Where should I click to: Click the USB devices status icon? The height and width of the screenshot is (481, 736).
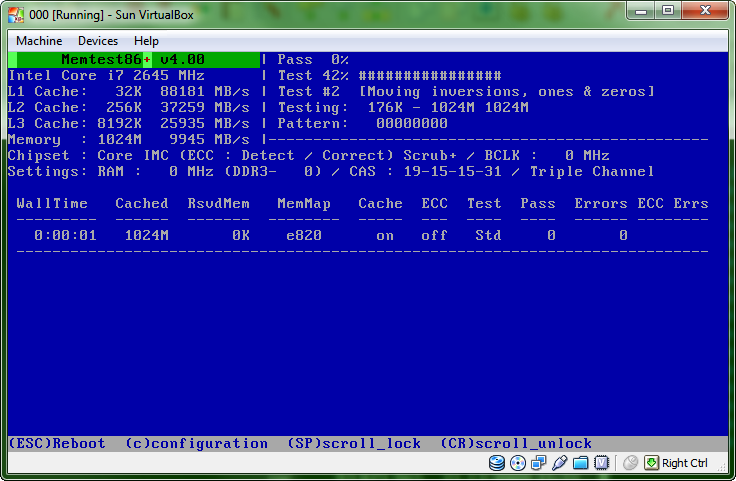(x=560, y=463)
